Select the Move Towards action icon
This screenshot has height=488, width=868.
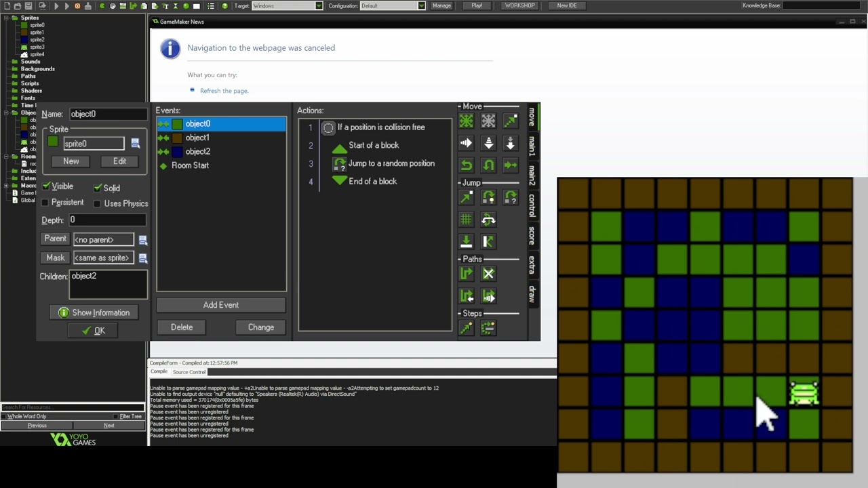point(511,121)
